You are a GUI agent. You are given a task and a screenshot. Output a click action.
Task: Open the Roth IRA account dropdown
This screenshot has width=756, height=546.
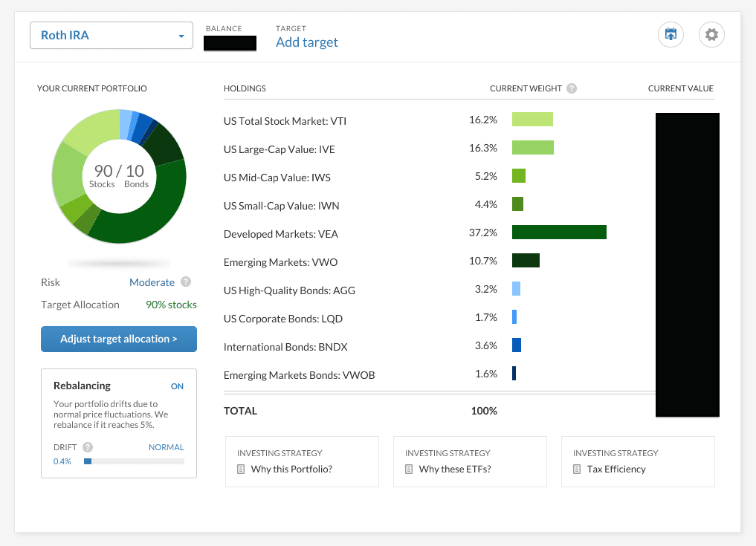[112, 36]
